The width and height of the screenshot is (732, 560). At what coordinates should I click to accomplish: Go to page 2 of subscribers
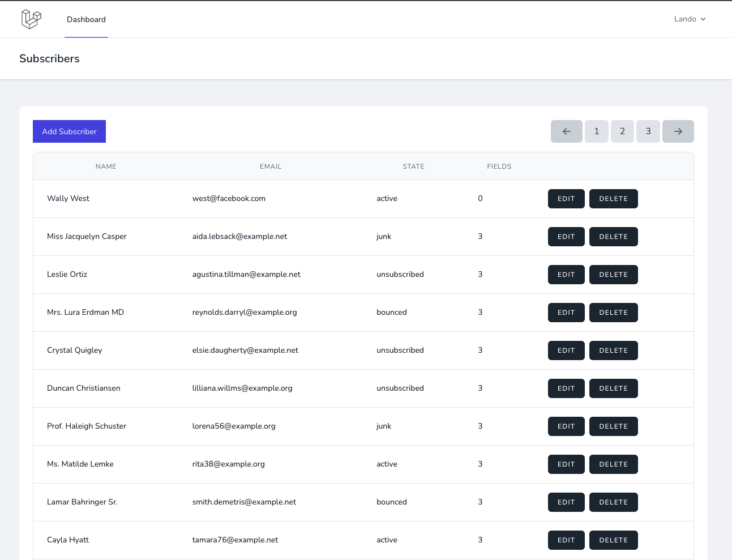[622, 131]
